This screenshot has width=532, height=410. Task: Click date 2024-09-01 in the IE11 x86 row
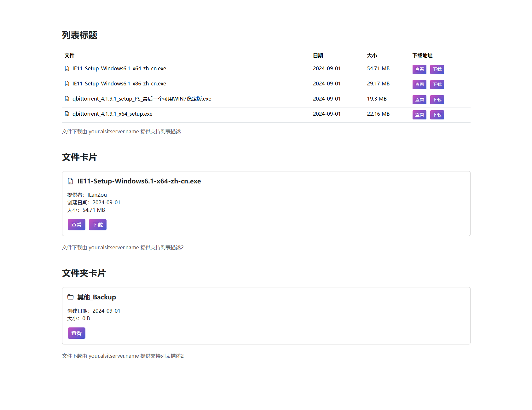coord(327,84)
